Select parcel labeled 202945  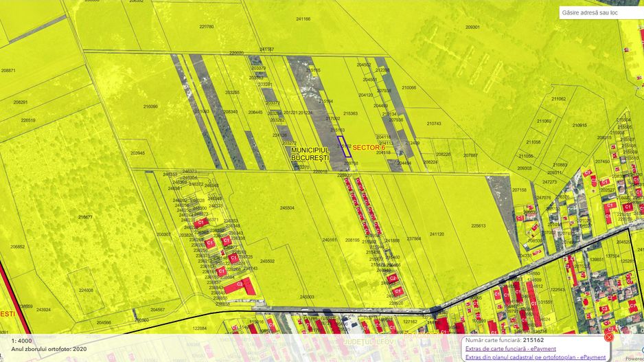137,153
